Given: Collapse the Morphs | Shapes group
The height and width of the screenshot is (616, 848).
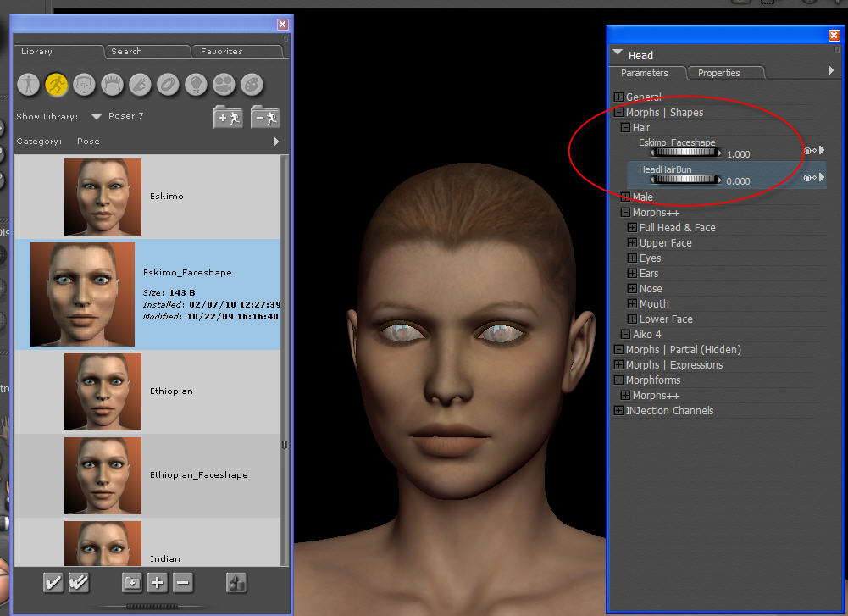Looking at the screenshot, I should (x=618, y=113).
